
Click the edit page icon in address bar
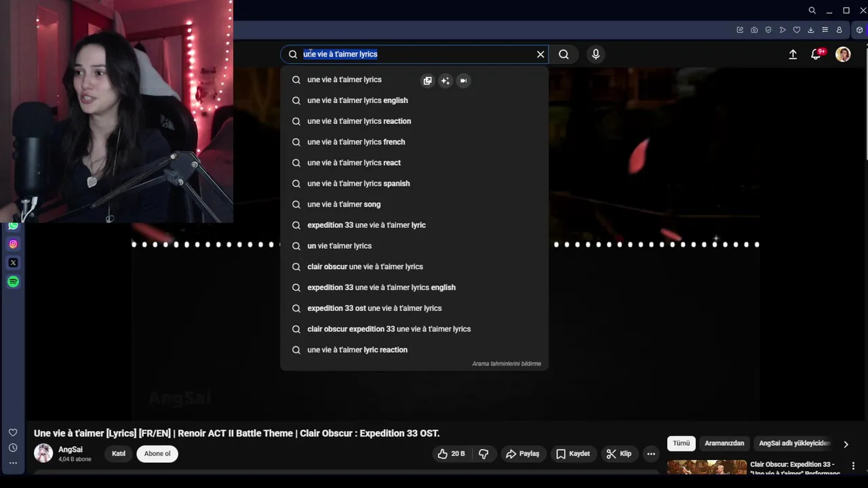740,30
